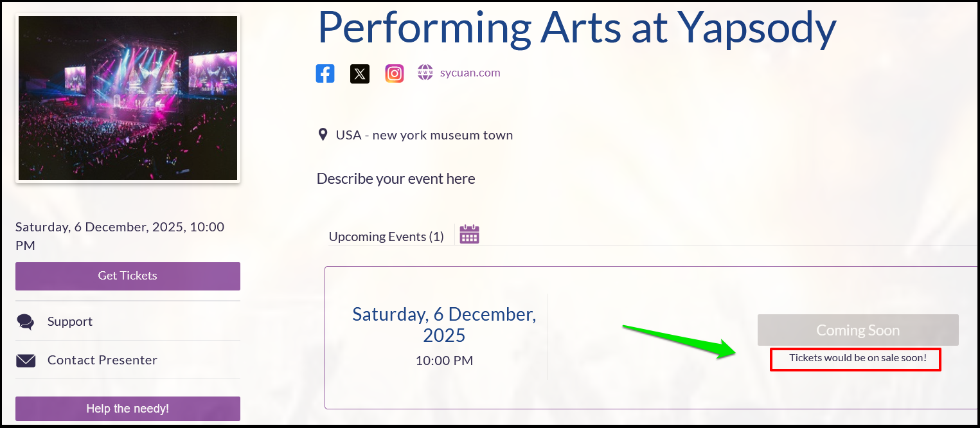Select the Upcoming Events (1) tab
This screenshot has width=980, height=428.
tap(386, 236)
